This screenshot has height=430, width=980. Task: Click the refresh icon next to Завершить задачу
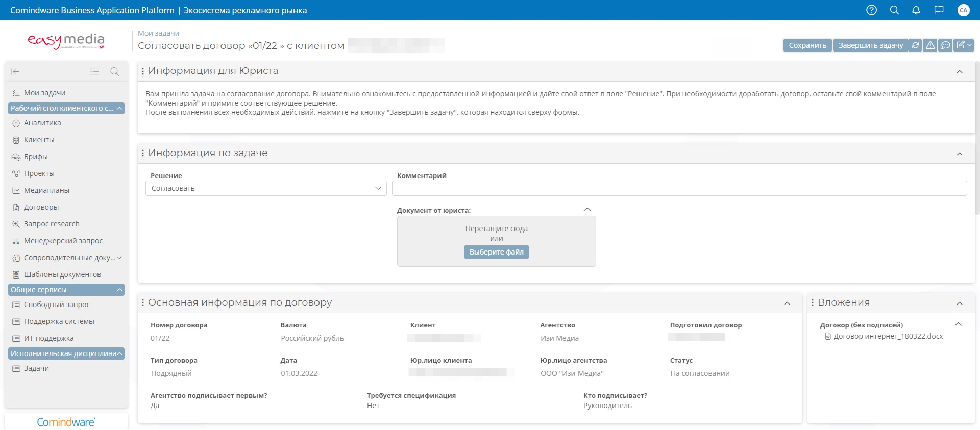[915, 45]
